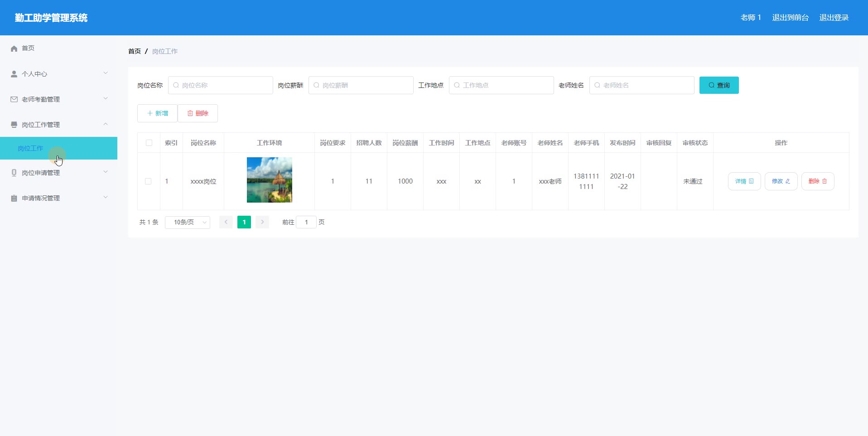The image size is (868, 436).
Task: Click the 工作环境 beach thumbnail image
Action: [269, 180]
